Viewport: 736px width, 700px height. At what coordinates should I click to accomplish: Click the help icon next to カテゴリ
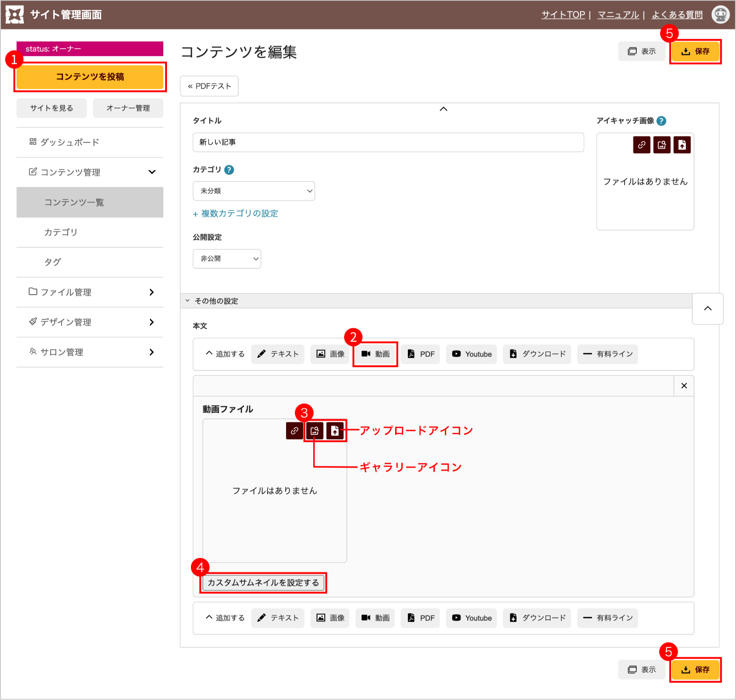(229, 170)
